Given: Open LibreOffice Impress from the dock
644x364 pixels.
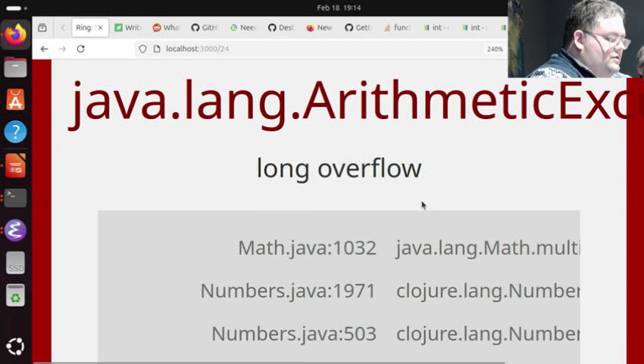Looking at the screenshot, I should [15, 165].
